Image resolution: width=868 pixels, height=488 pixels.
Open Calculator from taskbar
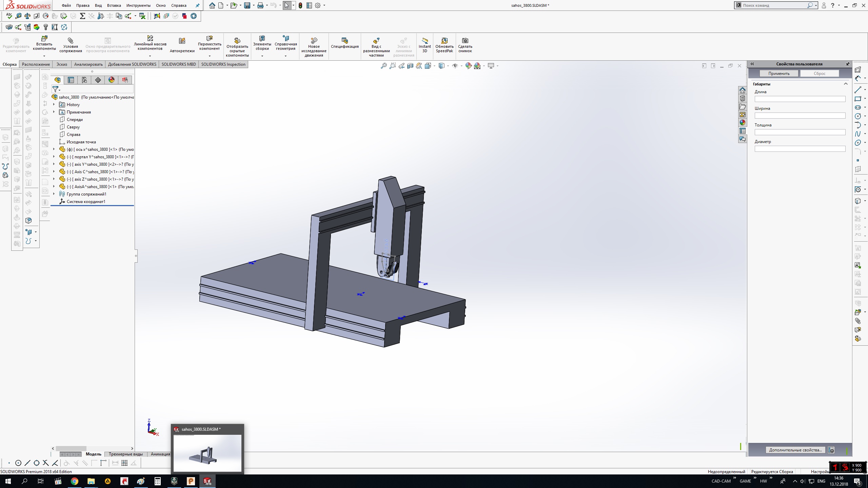click(158, 481)
